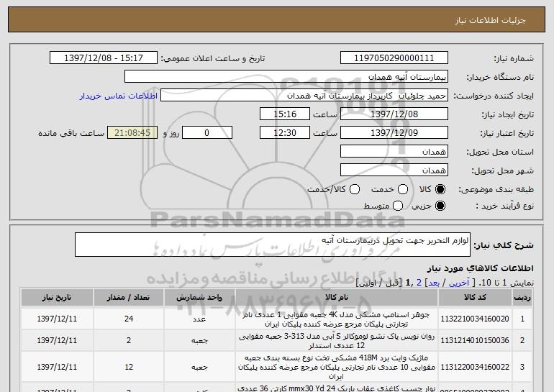Click the تعداد / مقدار column header
The height and width of the screenshot is (392, 554).
click(129, 297)
